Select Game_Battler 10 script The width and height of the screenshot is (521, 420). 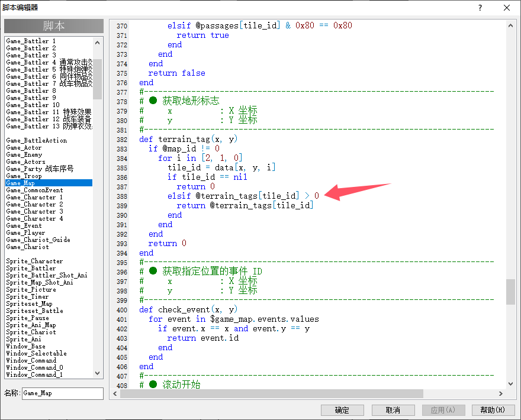click(33, 105)
